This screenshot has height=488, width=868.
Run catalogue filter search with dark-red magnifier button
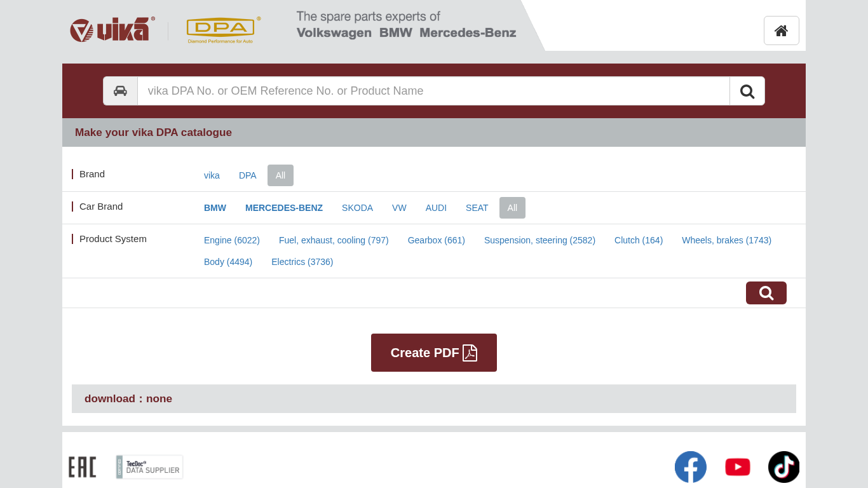(766, 293)
